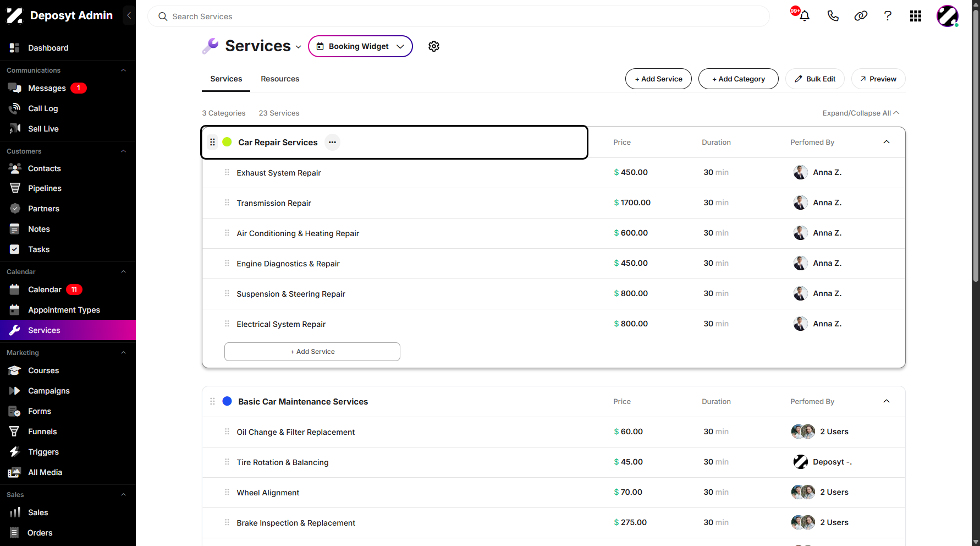Click the Dashboard icon in sidebar
Image resolution: width=980 pixels, height=546 pixels.
click(15, 48)
